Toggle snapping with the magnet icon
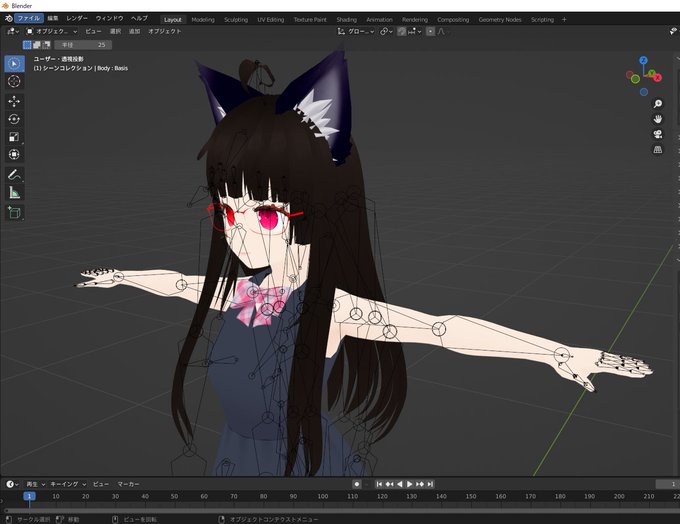The image size is (680, 524). coord(402,31)
